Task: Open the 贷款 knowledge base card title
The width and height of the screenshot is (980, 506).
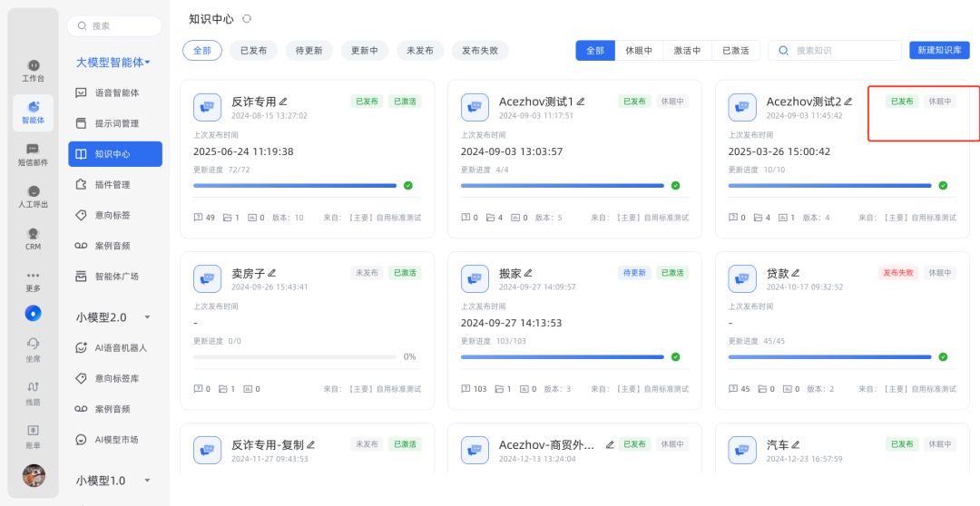Action: tap(778, 273)
